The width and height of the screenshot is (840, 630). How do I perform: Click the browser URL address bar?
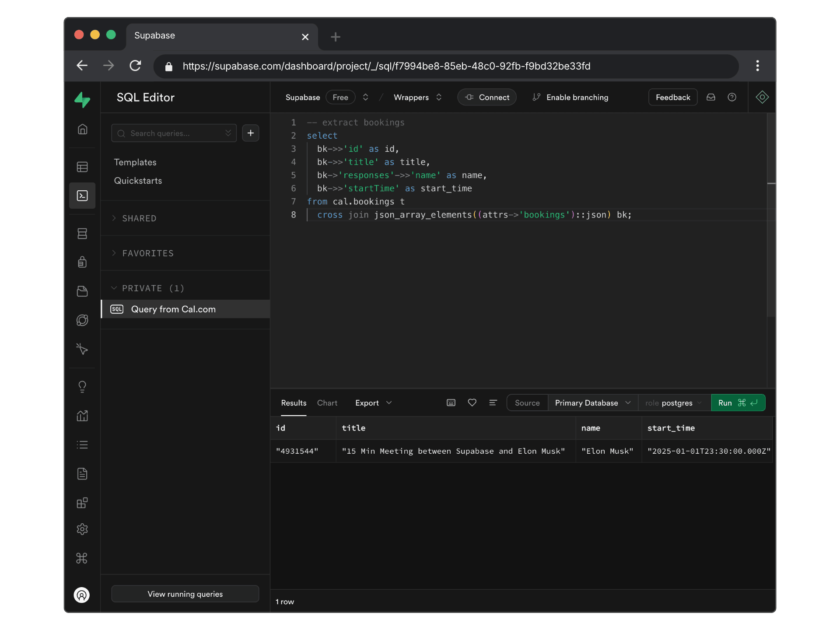point(446,66)
